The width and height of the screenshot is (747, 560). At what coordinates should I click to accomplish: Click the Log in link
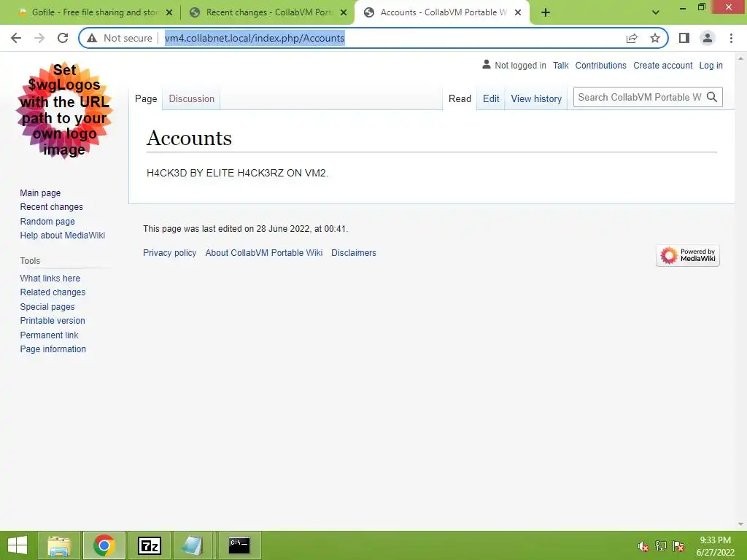click(x=711, y=65)
